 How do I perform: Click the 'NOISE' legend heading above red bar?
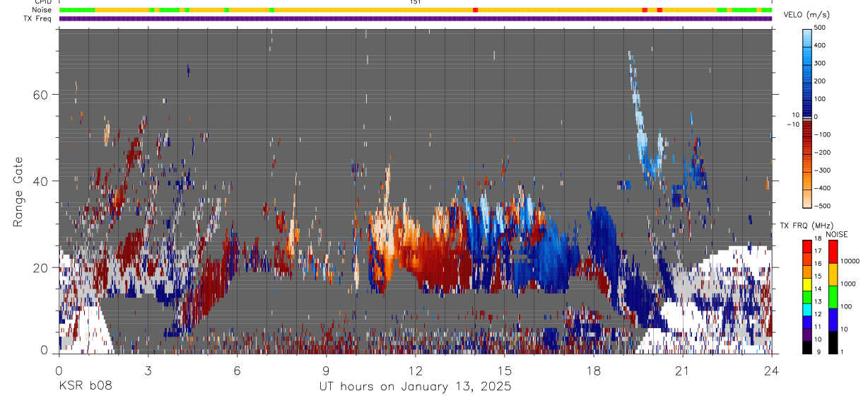pyautogui.click(x=837, y=234)
